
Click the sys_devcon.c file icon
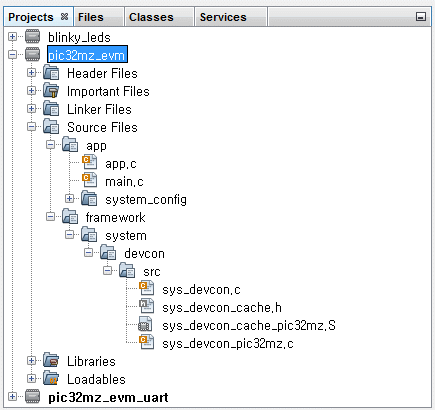coord(147,289)
